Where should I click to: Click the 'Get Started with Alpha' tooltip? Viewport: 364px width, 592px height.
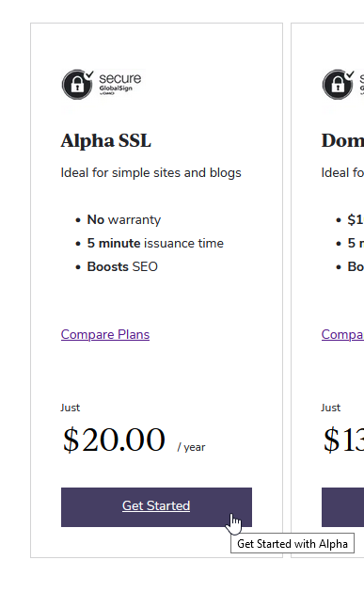coord(293,544)
